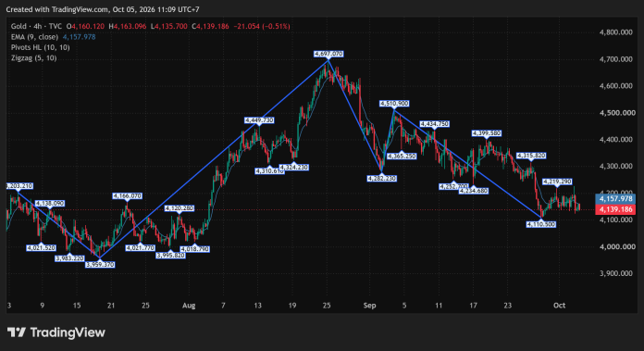
Task: Click the 4,021.770 pivot low label
Action: (x=140, y=248)
